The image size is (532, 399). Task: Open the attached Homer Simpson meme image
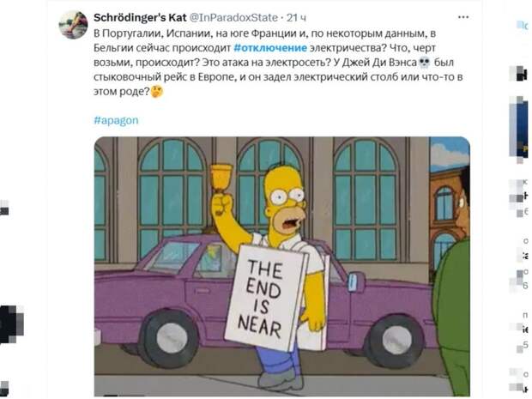[x=282, y=266]
